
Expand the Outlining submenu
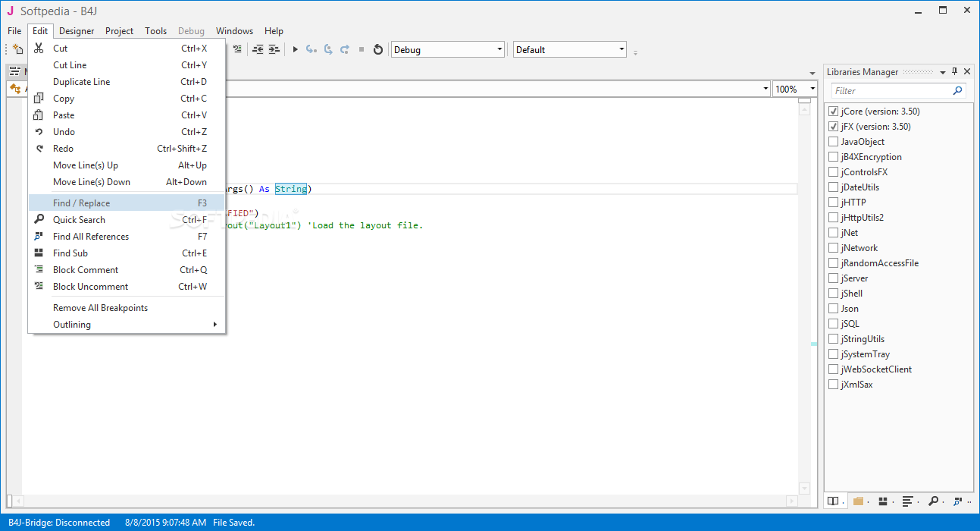[x=127, y=325]
